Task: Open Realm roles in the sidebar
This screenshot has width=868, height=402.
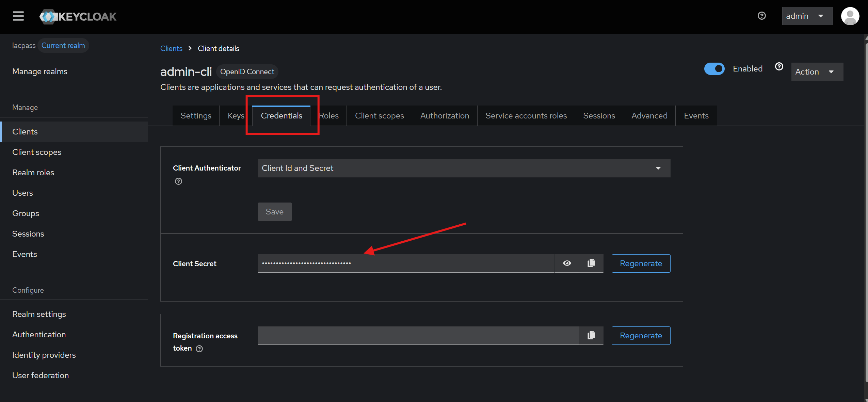Action: (74, 173)
